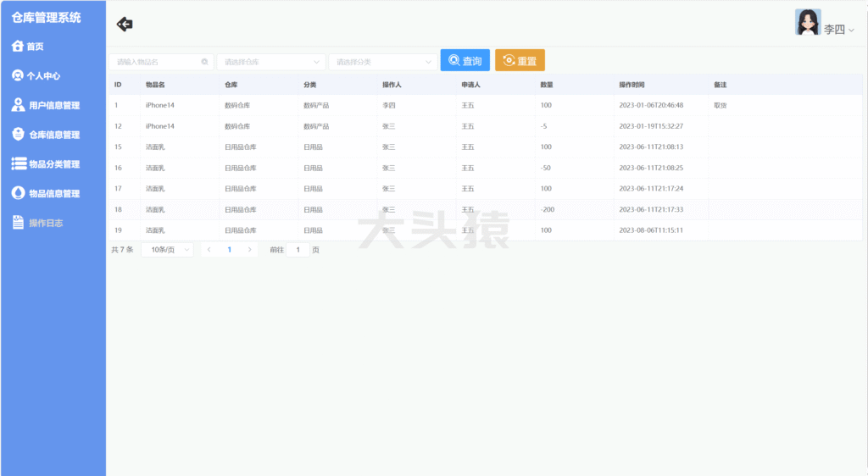Click timestamp 2023-01-06T20:46:48
The width and height of the screenshot is (868, 476).
(651, 105)
